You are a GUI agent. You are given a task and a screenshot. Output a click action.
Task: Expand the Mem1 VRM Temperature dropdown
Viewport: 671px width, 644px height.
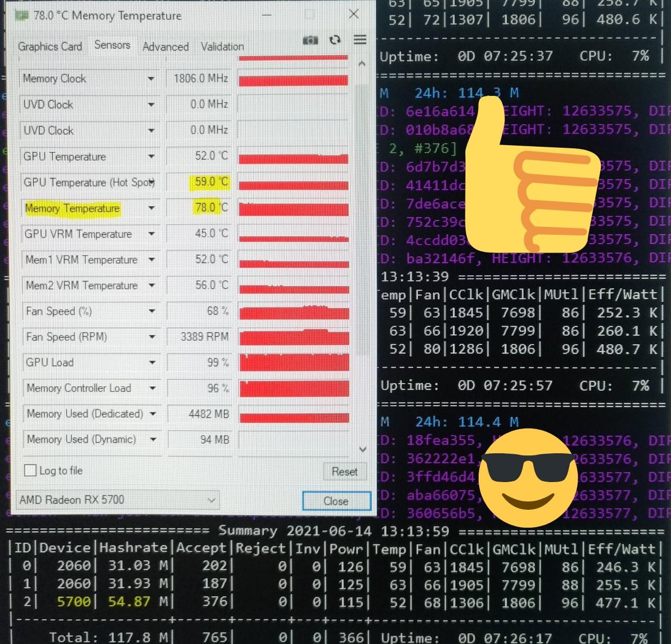click(x=151, y=259)
